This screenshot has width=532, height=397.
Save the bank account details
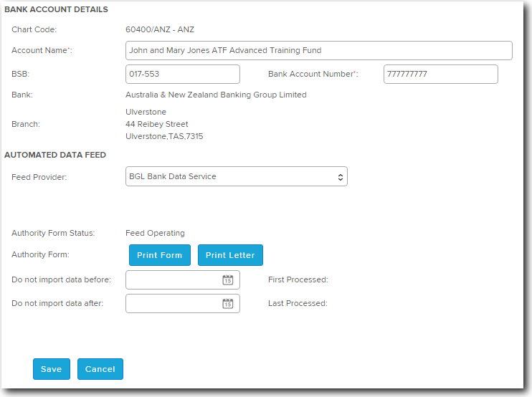coord(52,369)
